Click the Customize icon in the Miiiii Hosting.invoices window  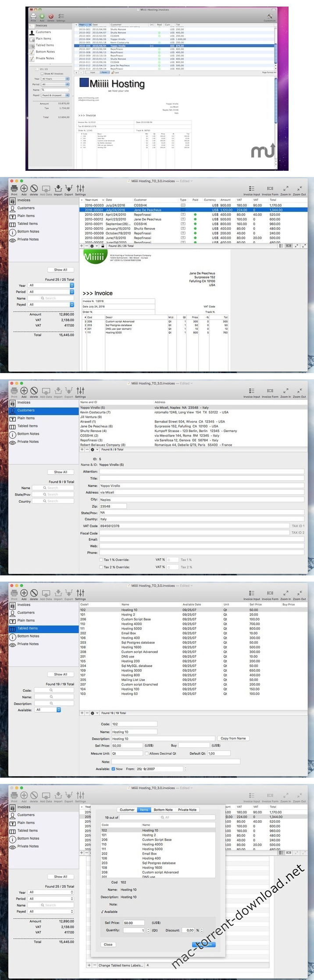270,16
